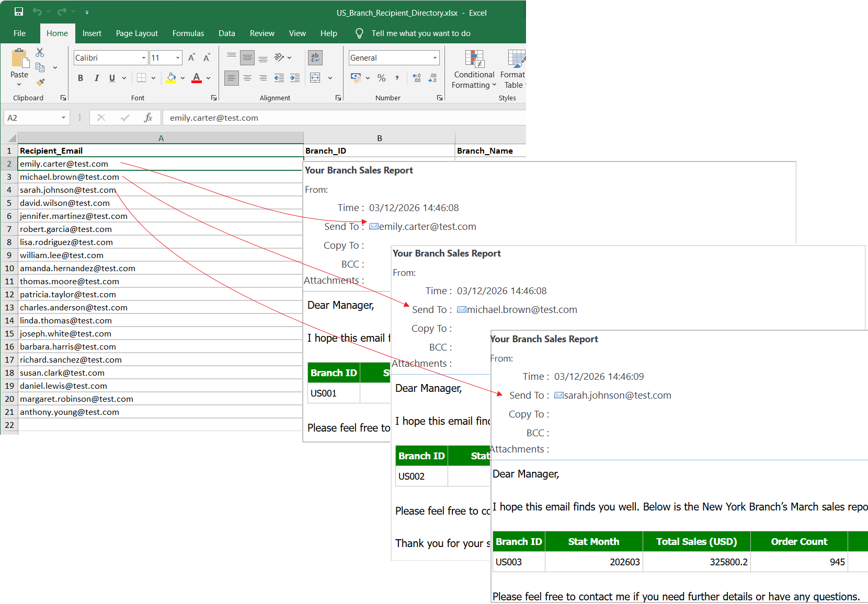Open the Page Layout tab
The image size is (868, 604).
[136, 33]
